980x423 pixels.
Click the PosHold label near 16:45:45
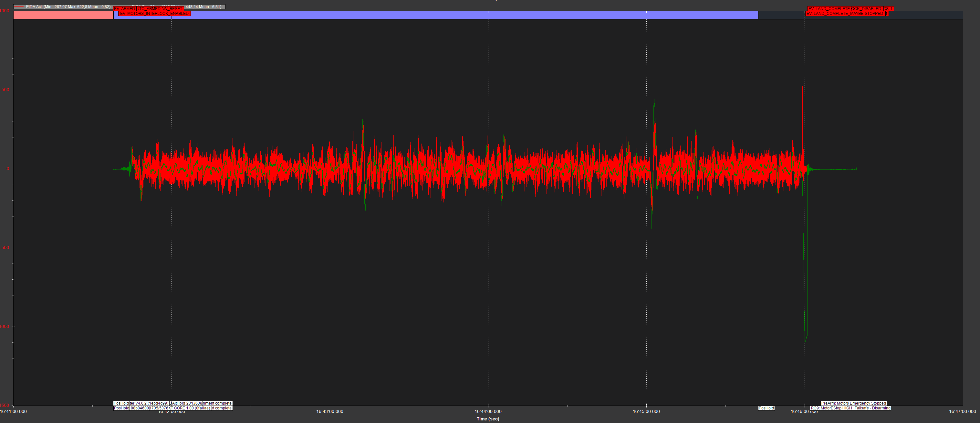pyautogui.click(x=766, y=408)
